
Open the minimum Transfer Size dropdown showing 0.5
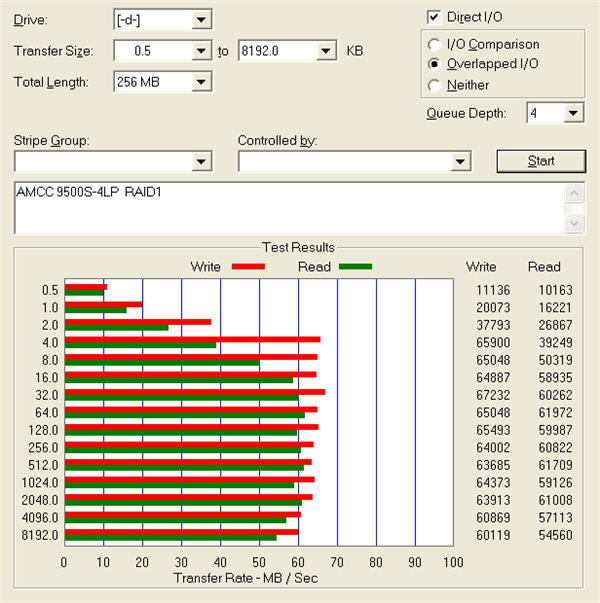(x=163, y=51)
